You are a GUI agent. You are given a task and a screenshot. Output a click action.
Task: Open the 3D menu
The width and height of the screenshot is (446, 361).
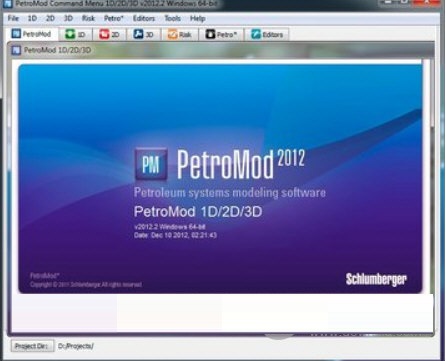(x=68, y=18)
